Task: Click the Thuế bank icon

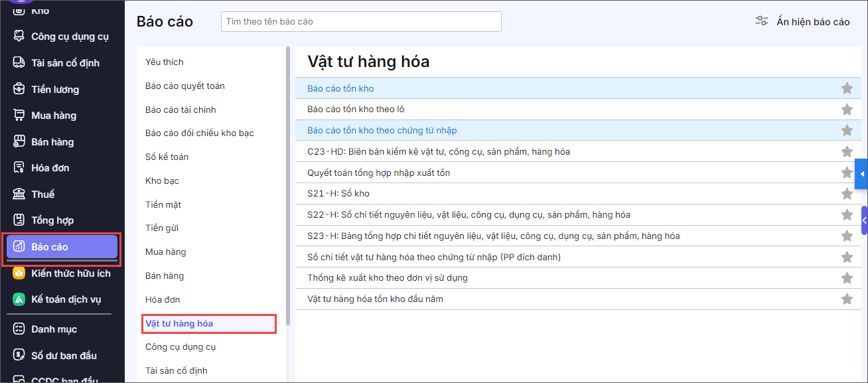Action: 19,194
